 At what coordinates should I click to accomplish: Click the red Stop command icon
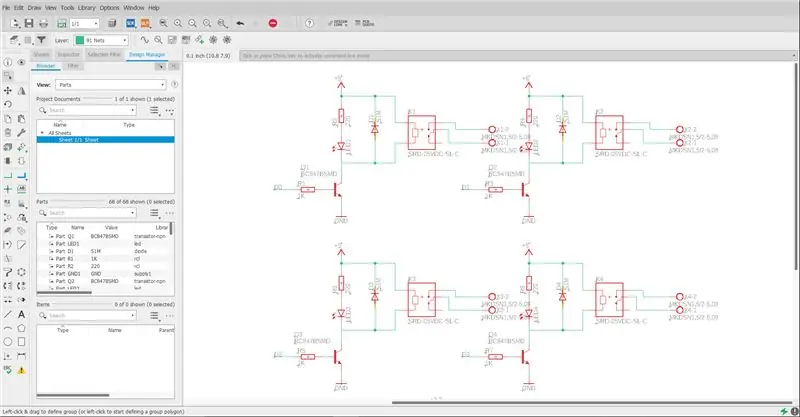point(273,23)
